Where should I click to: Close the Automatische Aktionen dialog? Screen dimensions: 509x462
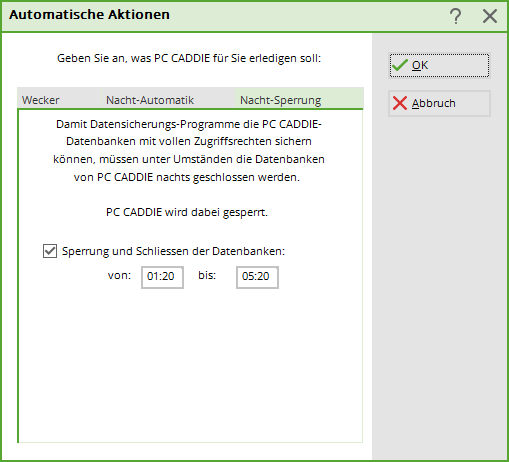(x=490, y=16)
